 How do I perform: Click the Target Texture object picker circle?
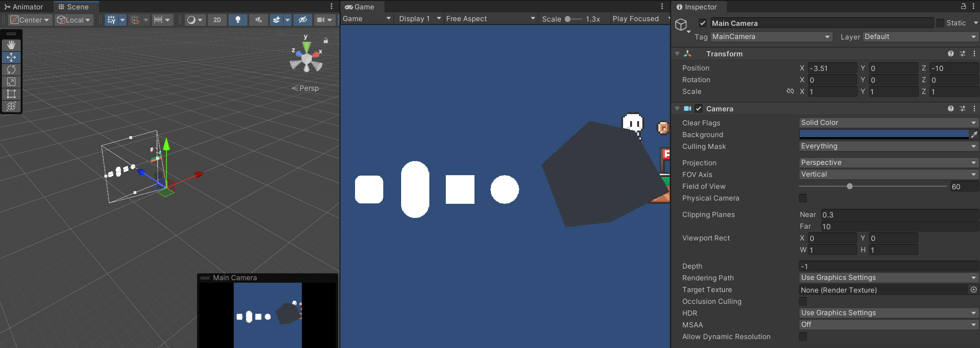click(973, 290)
